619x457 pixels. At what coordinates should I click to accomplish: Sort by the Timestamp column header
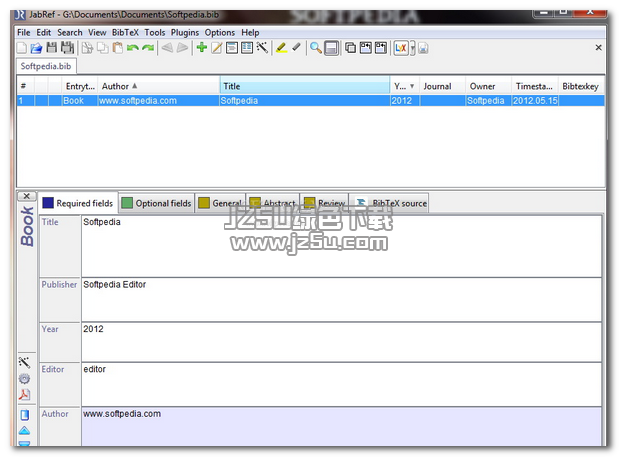pos(535,86)
